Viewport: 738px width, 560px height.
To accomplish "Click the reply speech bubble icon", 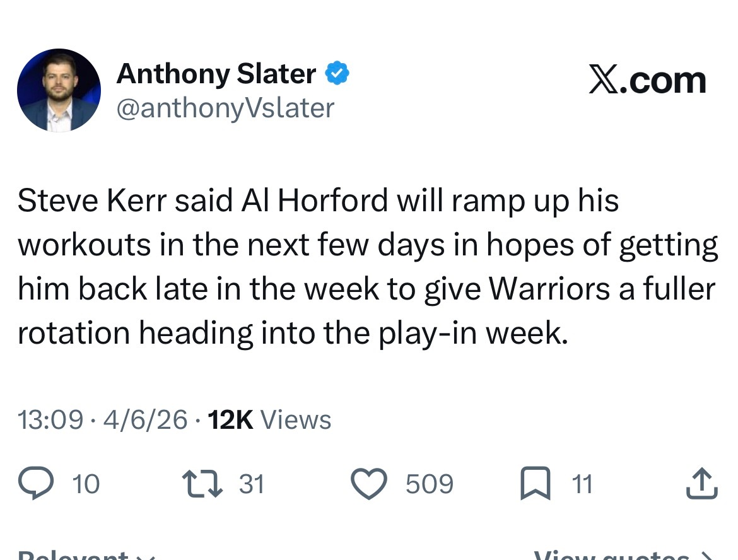I will tap(37, 484).
